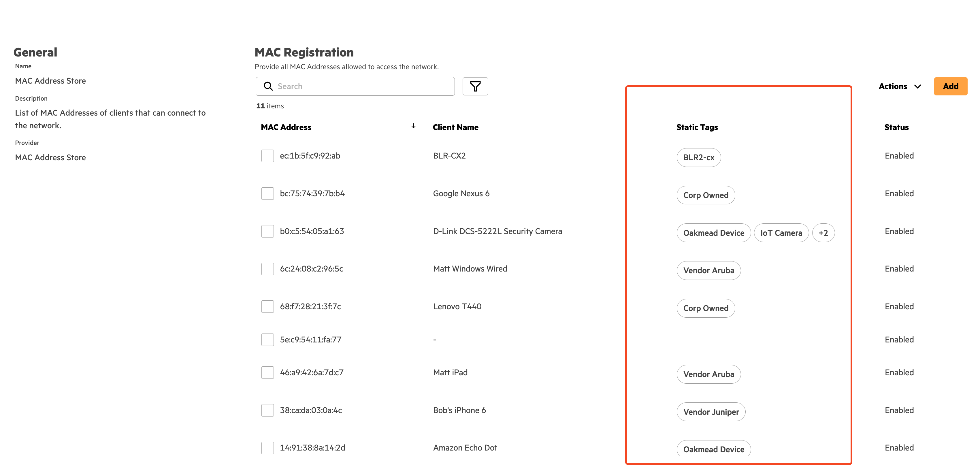Image resolution: width=980 pixels, height=471 pixels.
Task: Click the MAC Address Store provider value
Action: [x=51, y=157]
